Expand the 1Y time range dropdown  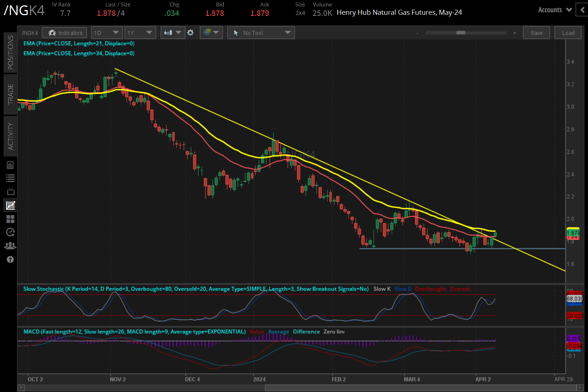[140, 33]
